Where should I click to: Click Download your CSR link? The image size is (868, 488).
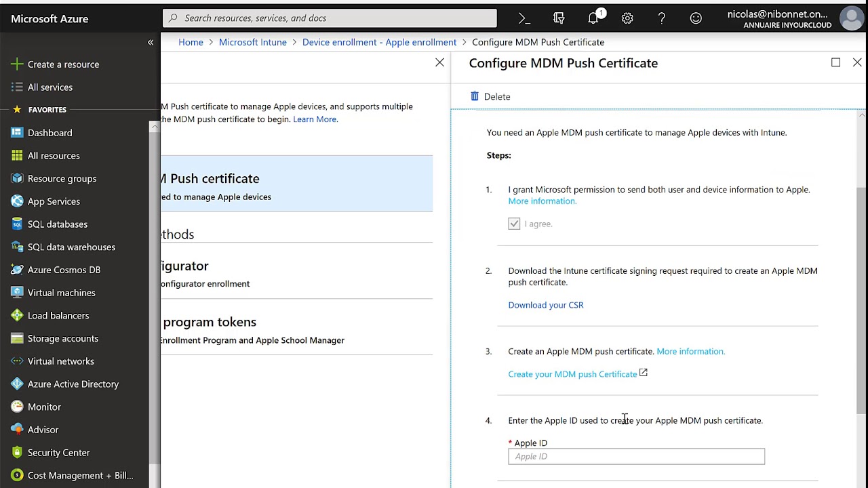click(546, 305)
